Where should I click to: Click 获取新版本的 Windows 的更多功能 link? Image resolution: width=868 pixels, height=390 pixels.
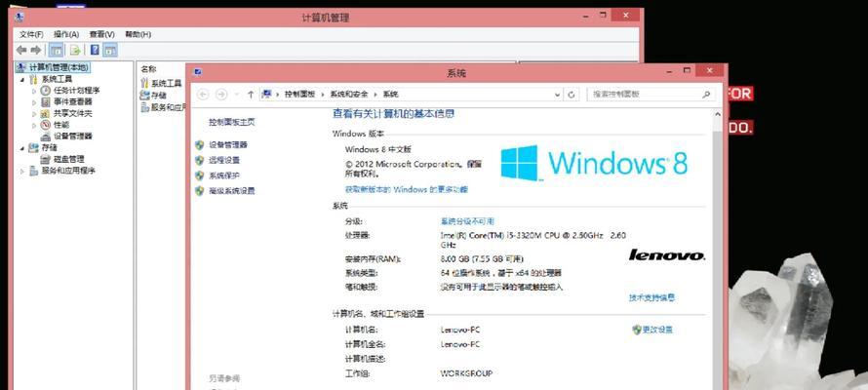407,189
